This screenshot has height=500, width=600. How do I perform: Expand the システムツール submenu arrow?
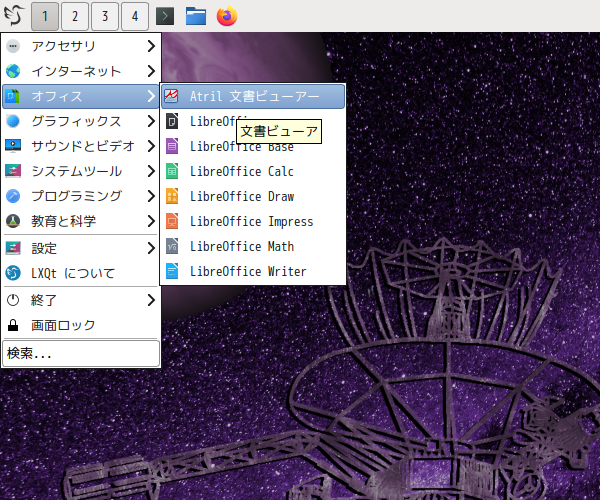click(151, 171)
